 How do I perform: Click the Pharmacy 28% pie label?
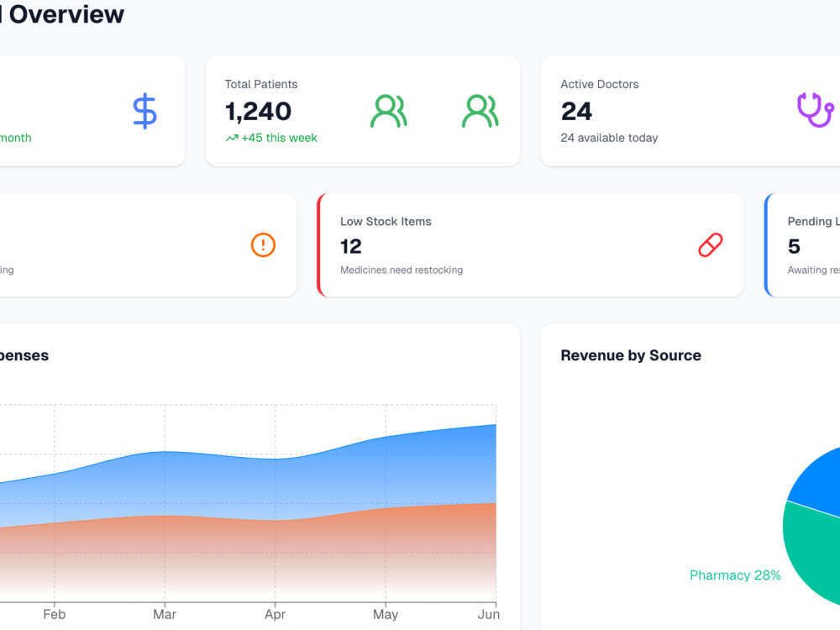tap(735, 575)
